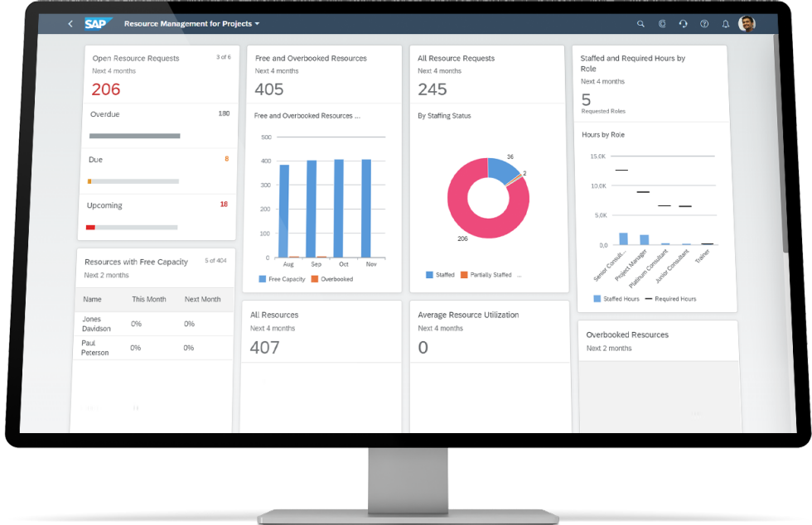Click the back arrow in header
812x525 pixels.
[70, 24]
